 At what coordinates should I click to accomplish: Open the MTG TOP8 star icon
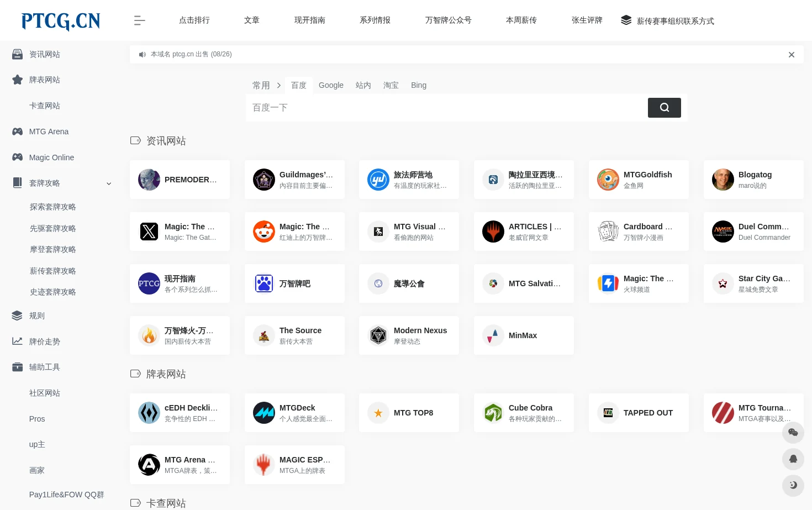coord(378,413)
